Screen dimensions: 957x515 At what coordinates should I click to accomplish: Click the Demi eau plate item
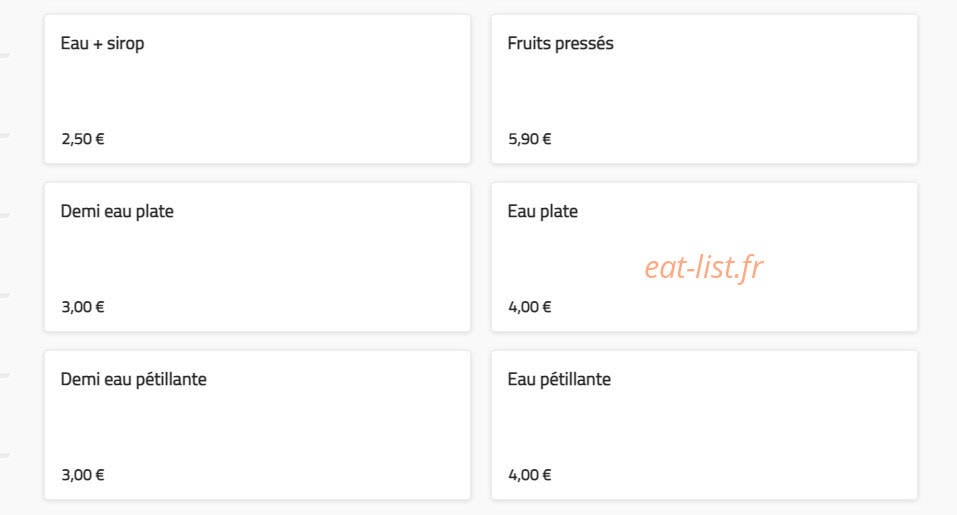point(257,257)
